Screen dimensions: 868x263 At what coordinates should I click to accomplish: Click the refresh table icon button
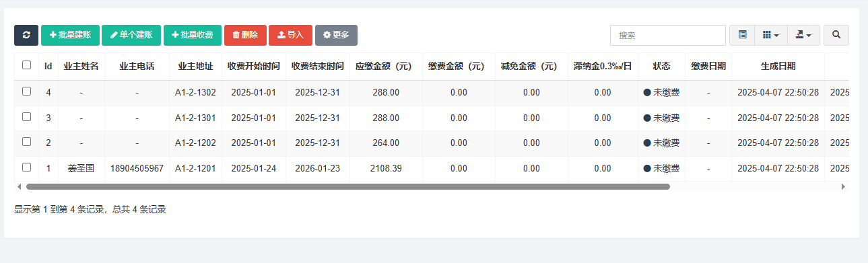pyautogui.click(x=26, y=35)
